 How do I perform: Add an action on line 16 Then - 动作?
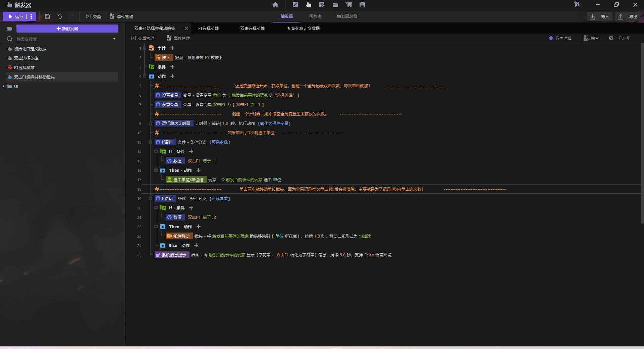[199, 170]
